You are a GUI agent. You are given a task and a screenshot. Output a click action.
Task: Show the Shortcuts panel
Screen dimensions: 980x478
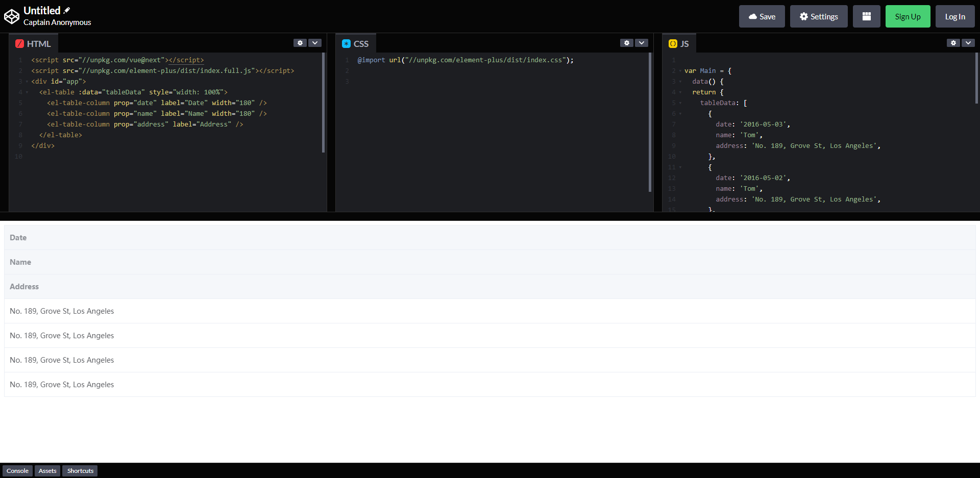pyautogui.click(x=79, y=470)
